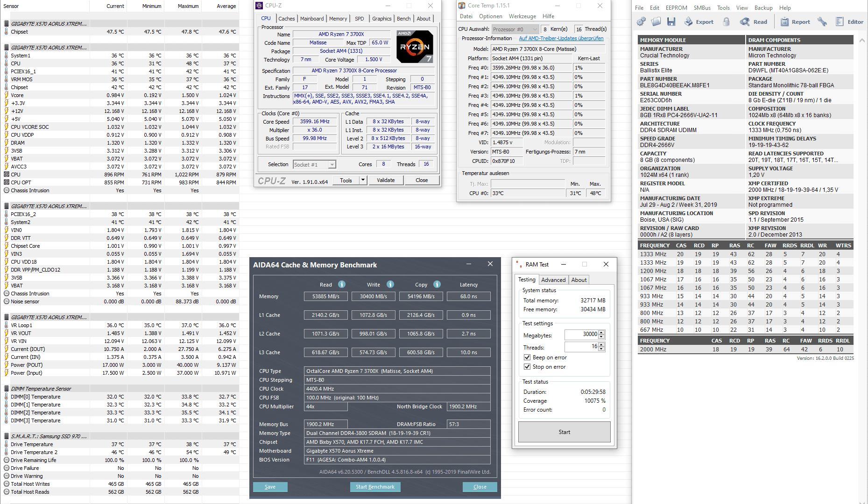
Task: Click the info icon beside AIDA64 Copy column
Action: coord(437,284)
